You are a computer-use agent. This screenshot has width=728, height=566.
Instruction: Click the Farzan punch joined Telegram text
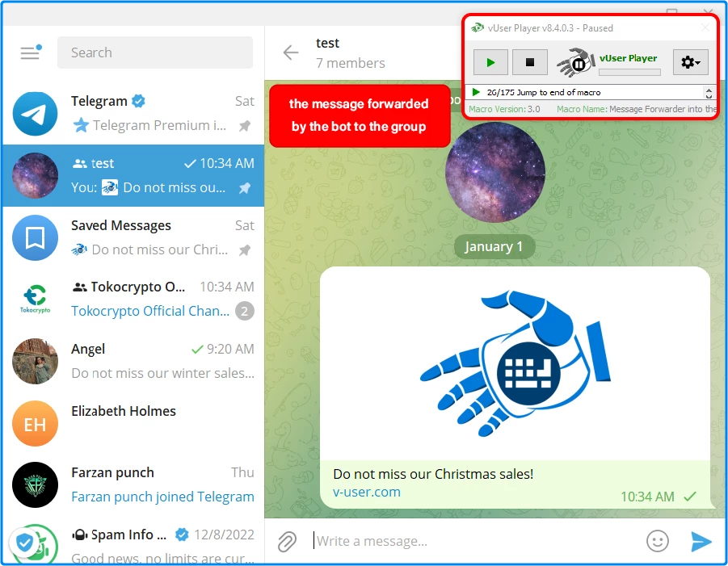point(162,497)
